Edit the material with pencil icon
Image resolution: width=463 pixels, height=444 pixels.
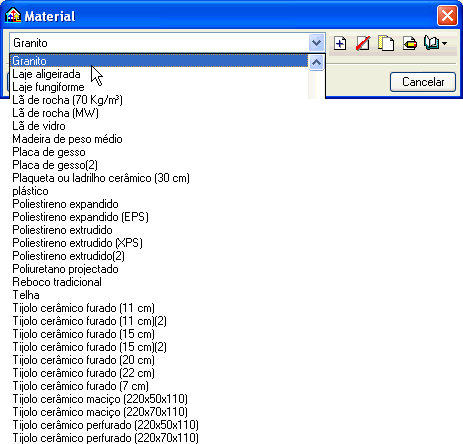pos(409,43)
